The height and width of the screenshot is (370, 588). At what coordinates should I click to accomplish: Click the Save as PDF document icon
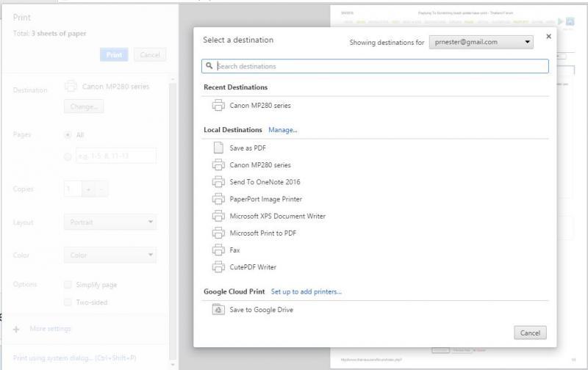point(218,148)
